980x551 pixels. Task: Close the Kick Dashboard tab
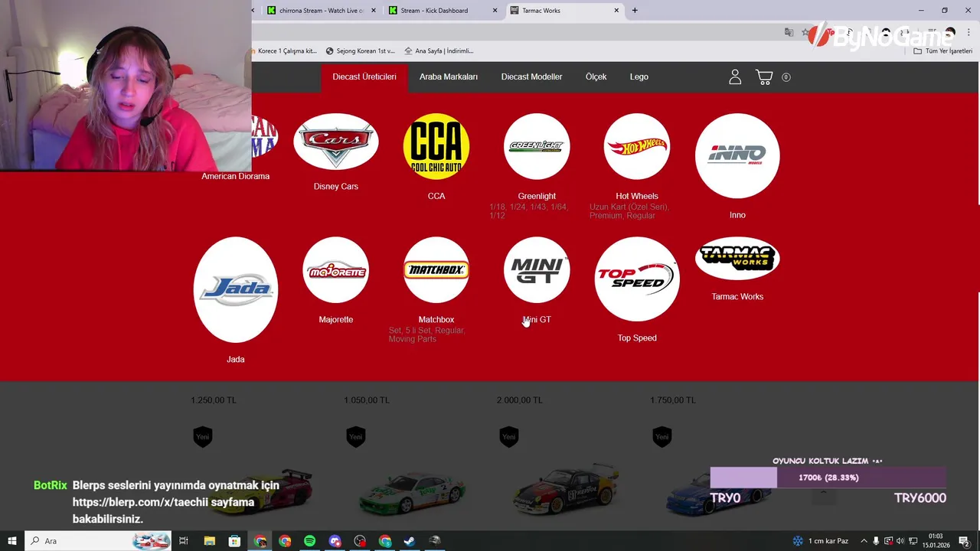(x=495, y=11)
